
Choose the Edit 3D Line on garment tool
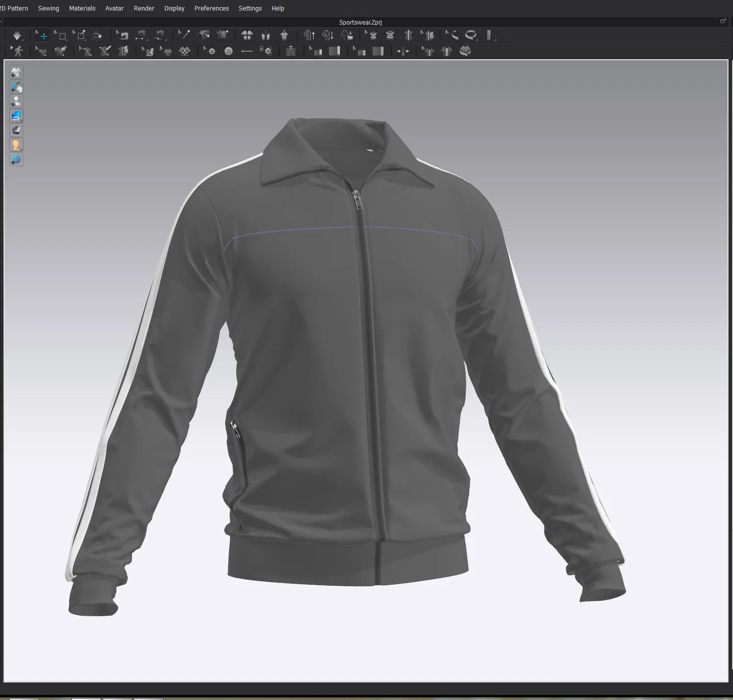click(42, 51)
